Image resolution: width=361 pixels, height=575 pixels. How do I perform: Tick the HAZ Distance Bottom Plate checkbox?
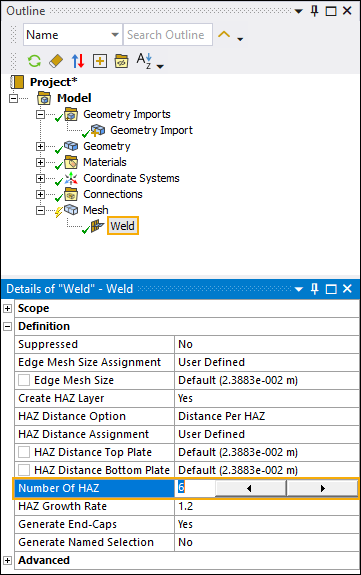pos(24,470)
